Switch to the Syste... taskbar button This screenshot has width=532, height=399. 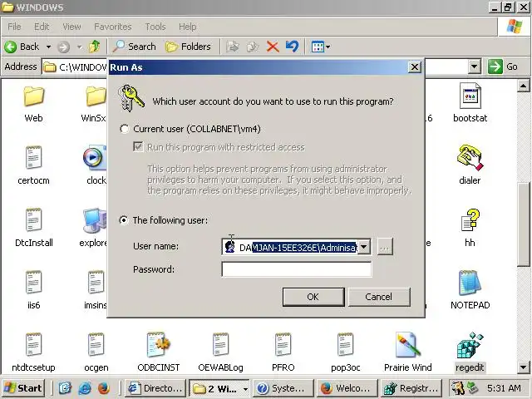click(x=283, y=388)
